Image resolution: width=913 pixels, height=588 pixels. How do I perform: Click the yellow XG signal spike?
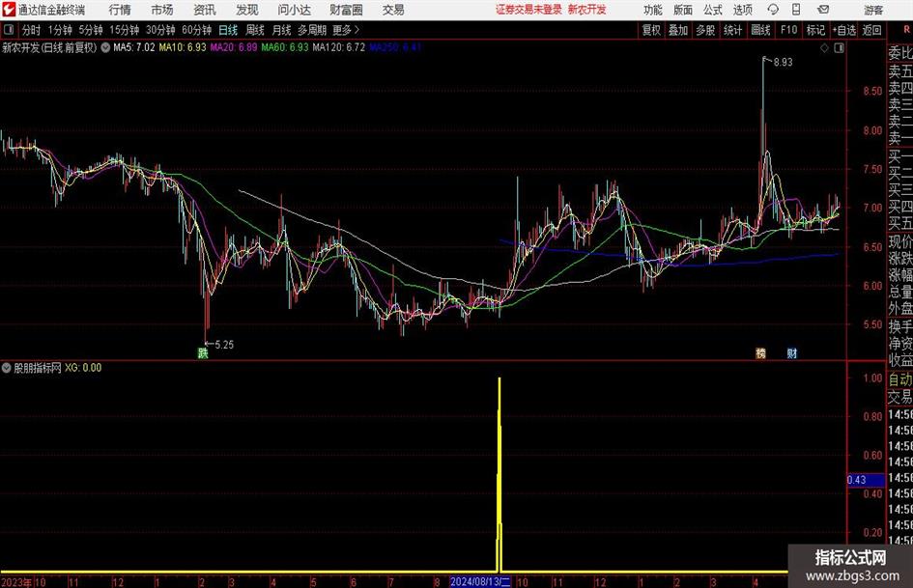click(499, 474)
